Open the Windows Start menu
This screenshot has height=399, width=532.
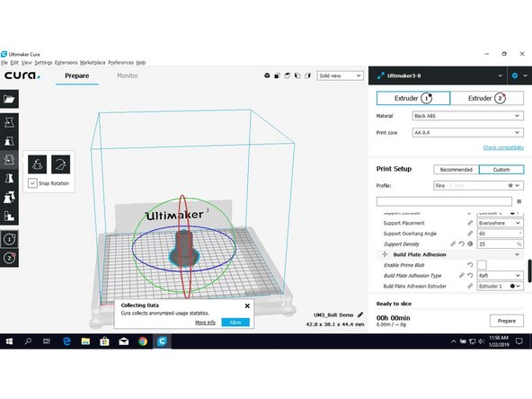coord(9,341)
